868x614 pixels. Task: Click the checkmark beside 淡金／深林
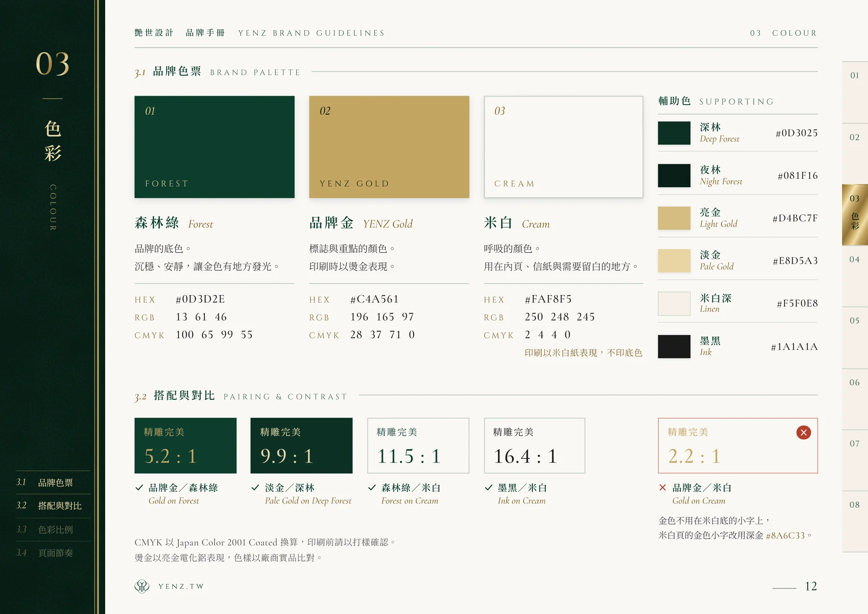256,488
